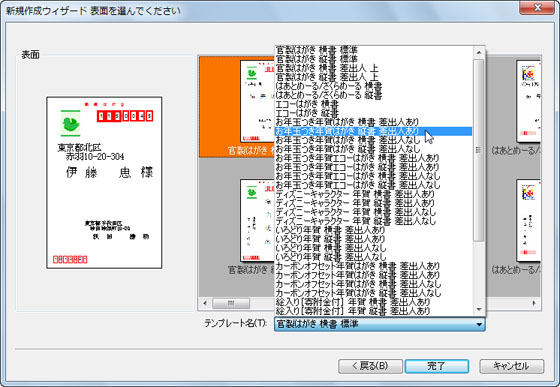
Task: Click the 完了 button
Action: tap(437, 366)
